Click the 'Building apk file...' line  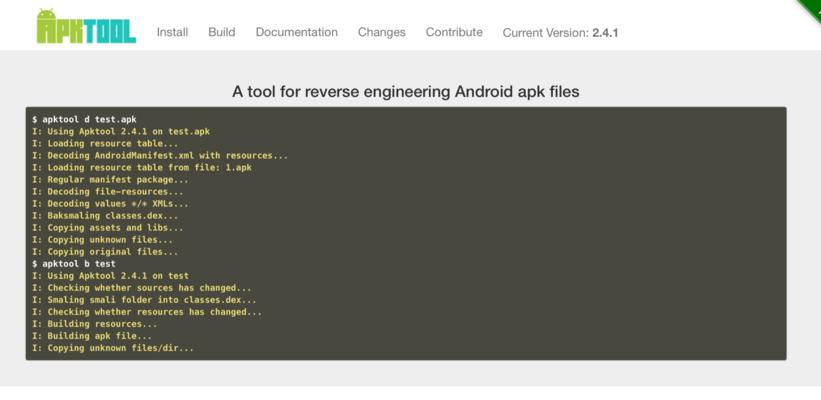(92, 336)
